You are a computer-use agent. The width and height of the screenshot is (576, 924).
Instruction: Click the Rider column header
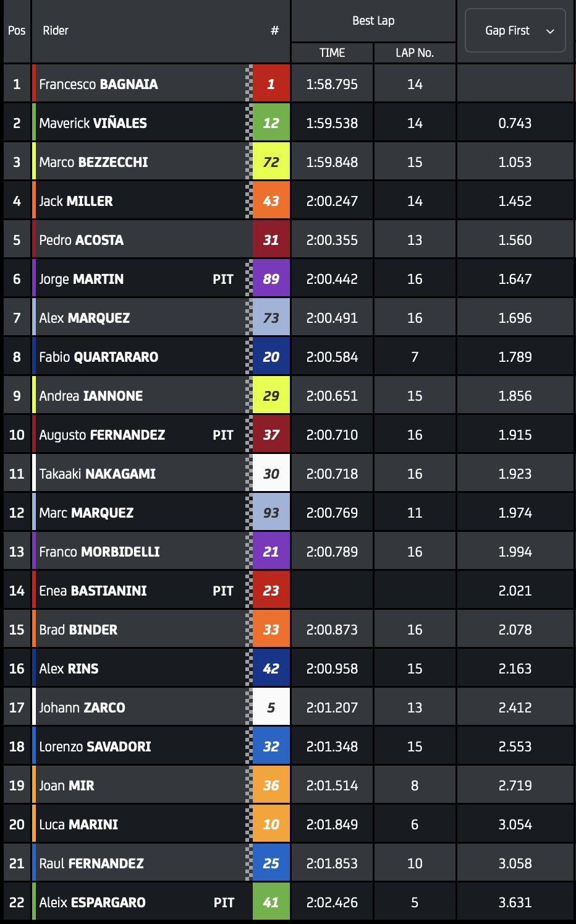click(56, 30)
